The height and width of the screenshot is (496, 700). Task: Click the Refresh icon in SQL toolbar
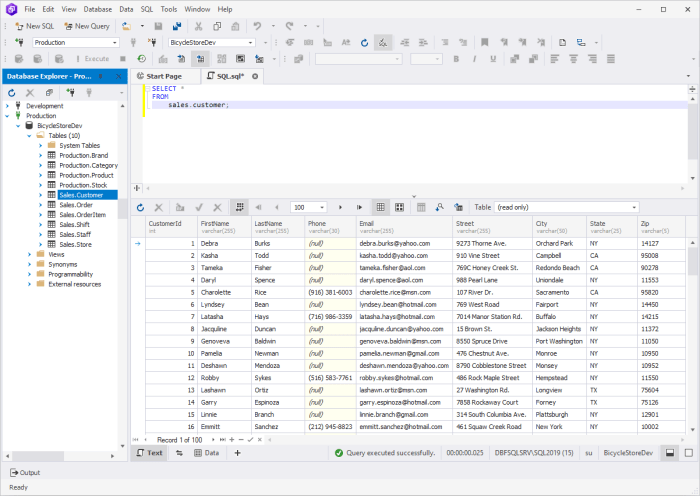click(x=364, y=42)
